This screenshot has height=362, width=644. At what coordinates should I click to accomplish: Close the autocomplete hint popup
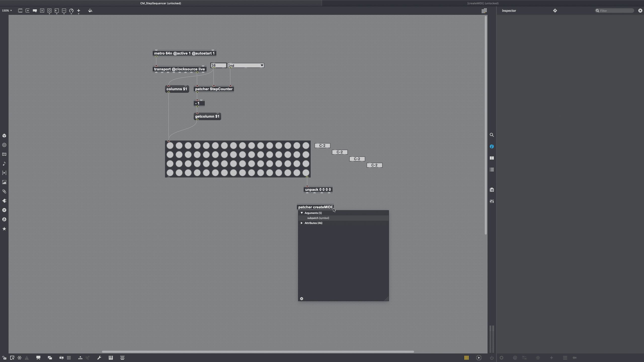pyautogui.click(x=302, y=299)
